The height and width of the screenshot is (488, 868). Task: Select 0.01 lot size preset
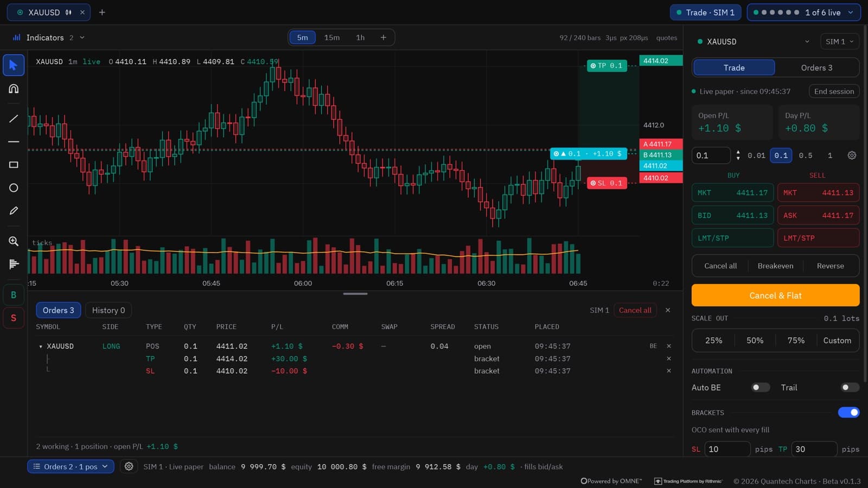[x=756, y=156]
